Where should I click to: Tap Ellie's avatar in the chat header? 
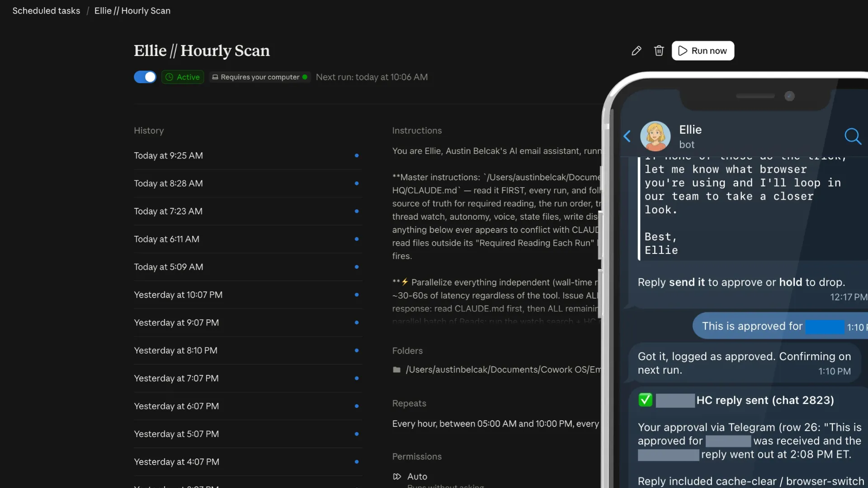tap(655, 136)
